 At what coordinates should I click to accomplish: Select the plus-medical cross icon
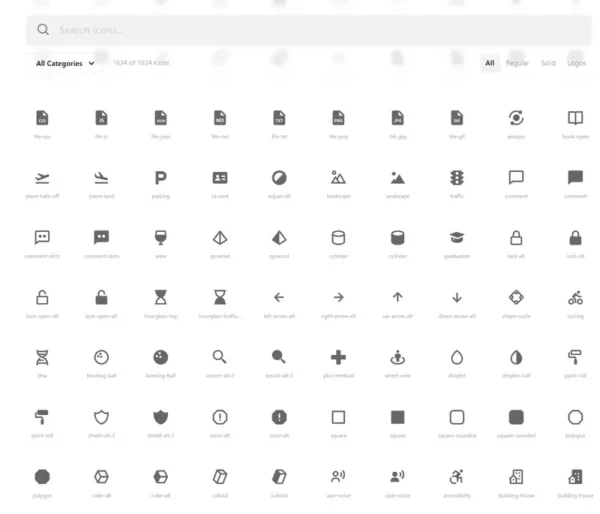pyautogui.click(x=339, y=357)
